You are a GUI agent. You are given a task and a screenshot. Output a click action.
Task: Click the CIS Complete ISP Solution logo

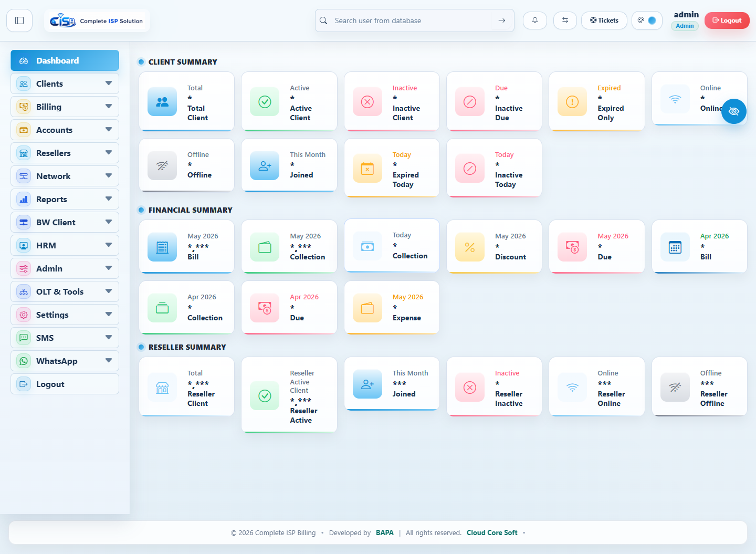[x=97, y=21]
